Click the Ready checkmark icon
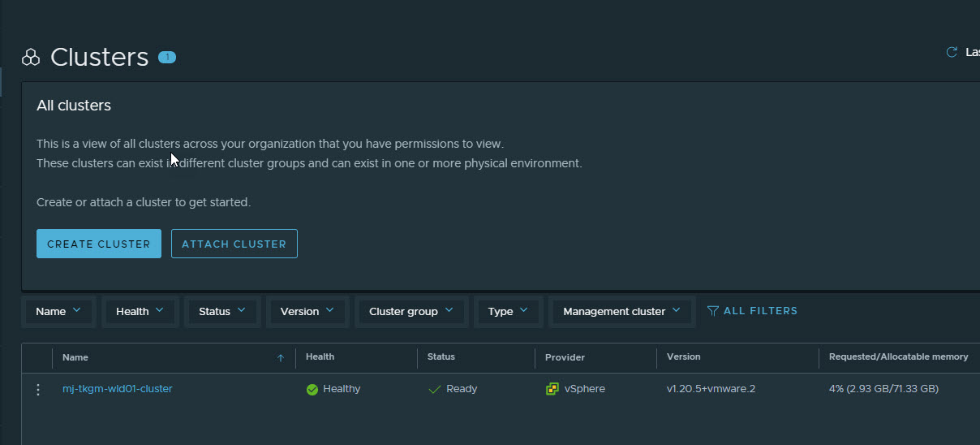The height and width of the screenshot is (445, 980). coord(434,390)
